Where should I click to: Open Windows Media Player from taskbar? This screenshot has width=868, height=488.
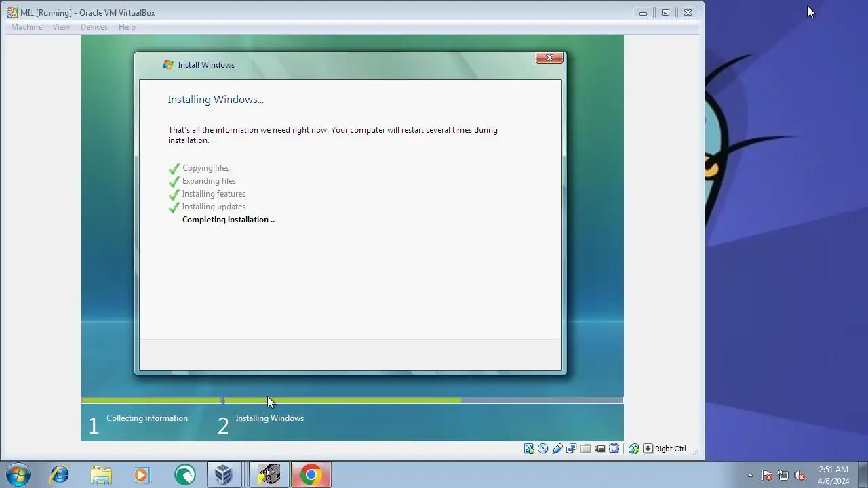point(141,474)
